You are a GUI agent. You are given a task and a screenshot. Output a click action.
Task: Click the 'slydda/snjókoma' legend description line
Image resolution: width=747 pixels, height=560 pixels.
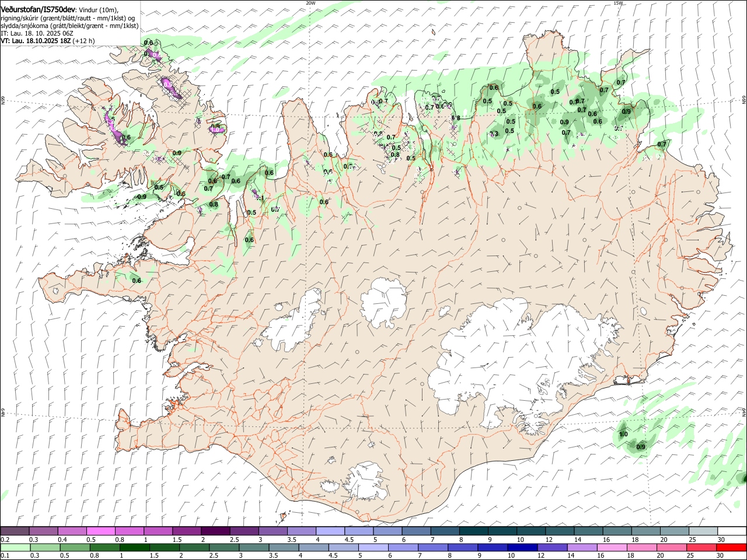[69, 26]
